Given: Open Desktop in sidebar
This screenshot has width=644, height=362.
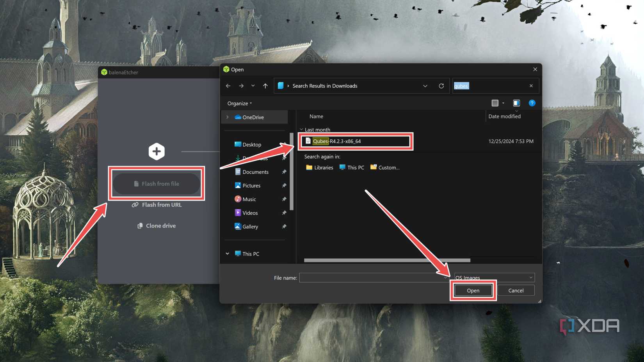Looking at the screenshot, I should coord(252,145).
